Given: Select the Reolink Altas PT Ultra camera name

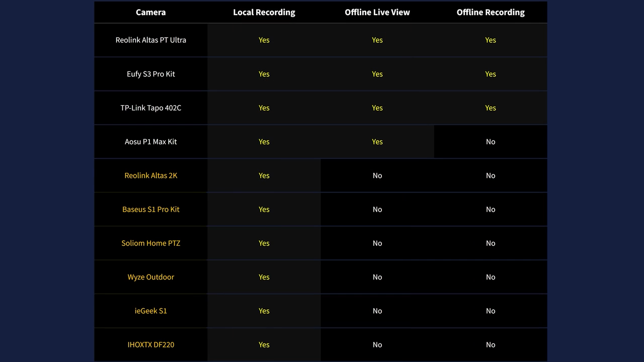Looking at the screenshot, I should point(151,40).
